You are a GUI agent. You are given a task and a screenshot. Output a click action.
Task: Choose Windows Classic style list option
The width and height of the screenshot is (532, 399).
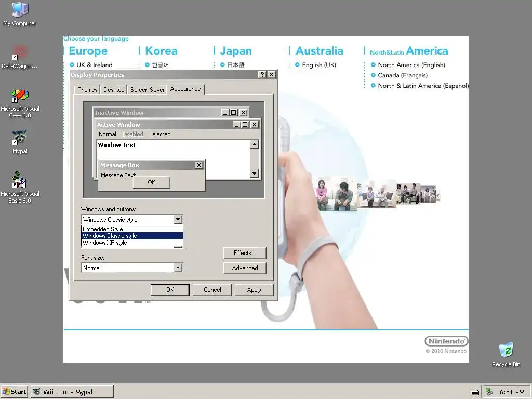pos(132,236)
